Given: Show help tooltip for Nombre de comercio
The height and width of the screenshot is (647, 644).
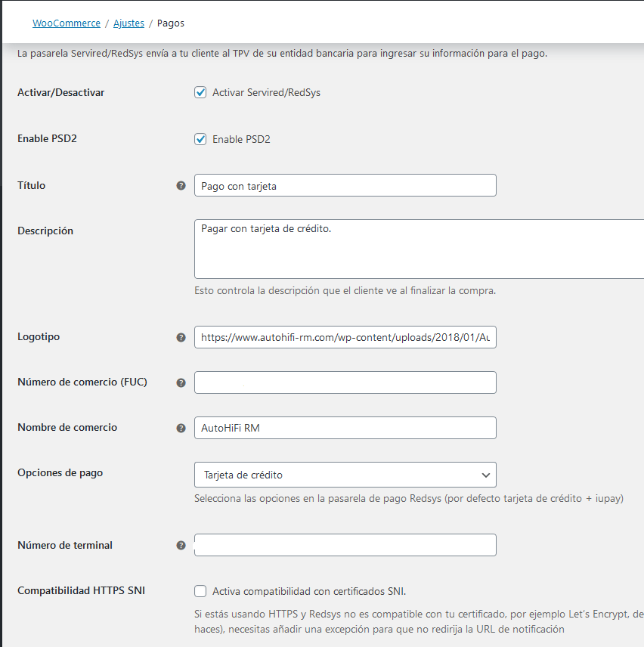Looking at the screenshot, I should tap(181, 429).
